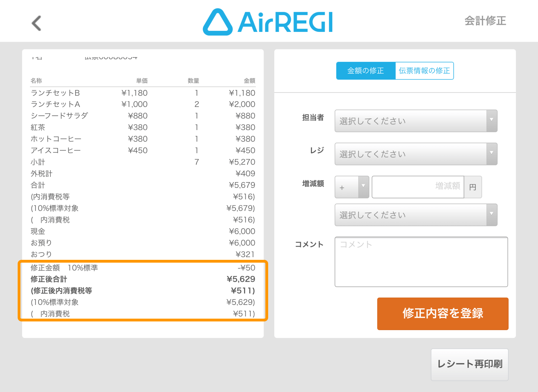Click the レジ dropdown arrow
Image resolution: width=538 pixels, height=392 pixels.
[x=491, y=153]
